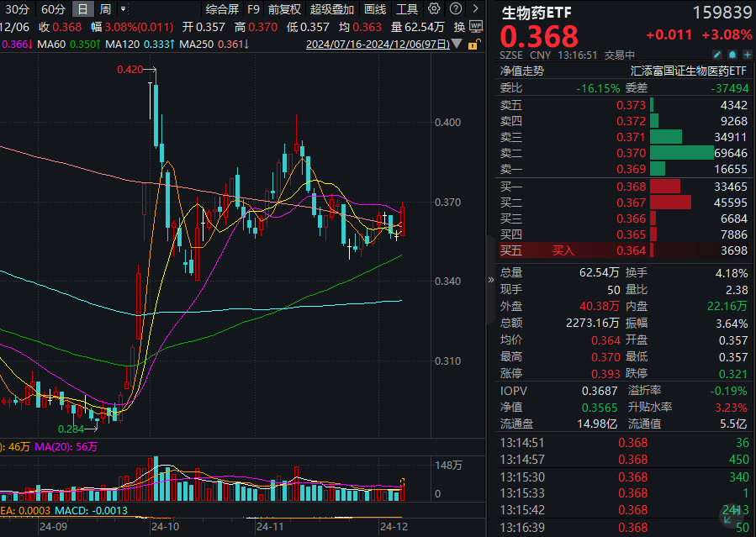756x537 pixels.
Task: Click the MA250 0.361 indicator label
Action: point(214,45)
